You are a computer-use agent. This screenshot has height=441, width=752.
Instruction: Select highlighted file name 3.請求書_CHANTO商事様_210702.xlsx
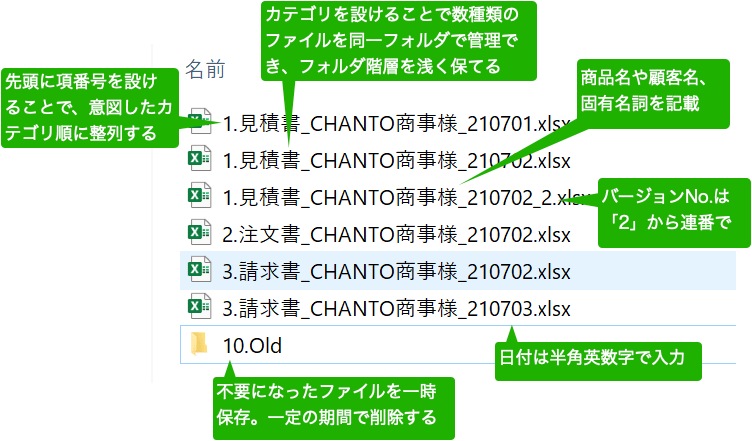[396, 270]
